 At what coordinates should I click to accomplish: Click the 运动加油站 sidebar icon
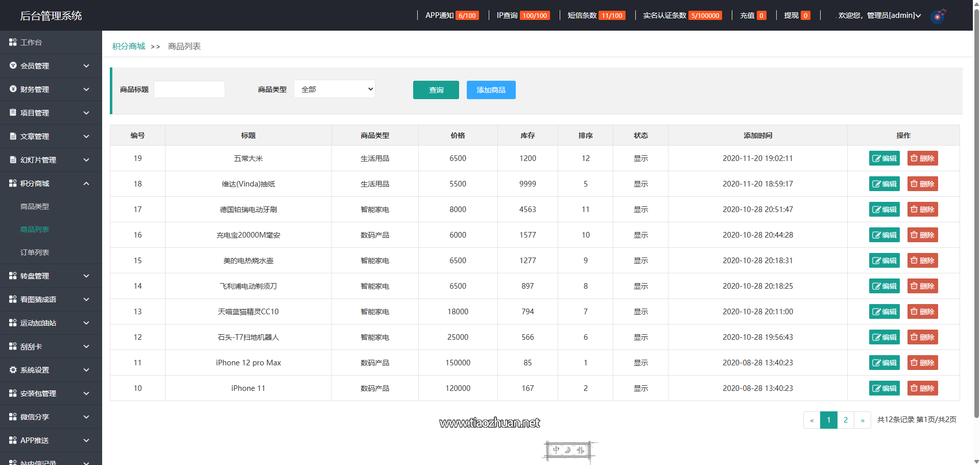[x=13, y=323]
